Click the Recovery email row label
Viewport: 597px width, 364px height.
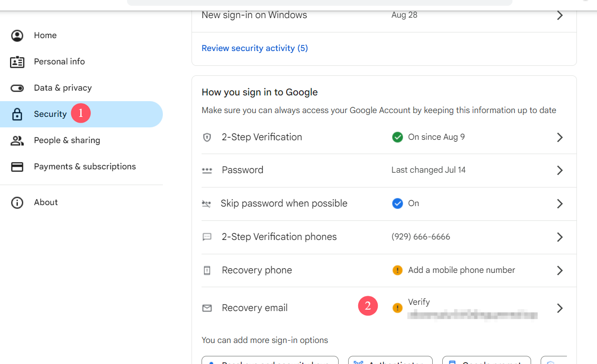coord(255,308)
